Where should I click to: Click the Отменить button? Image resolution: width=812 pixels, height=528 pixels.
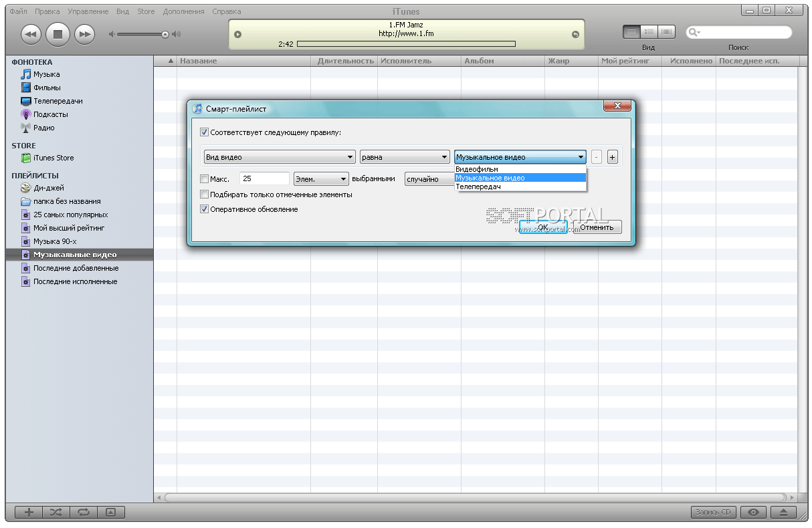tap(597, 227)
